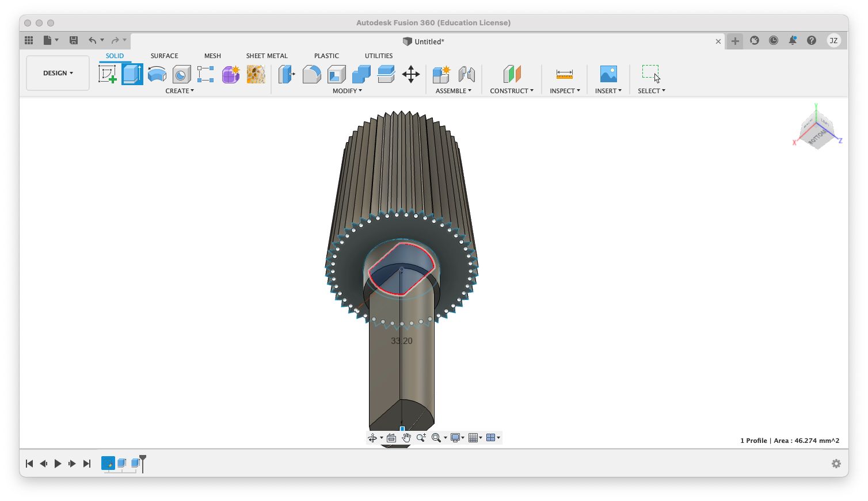Step forward one timeline feature
The height and width of the screenshot is (501, 868).
click(x=72, y=464)
